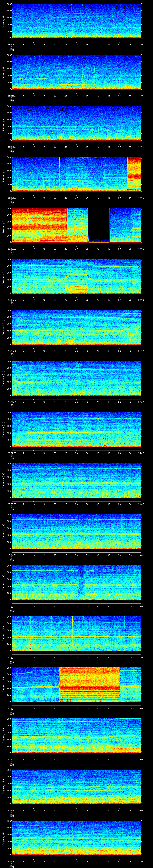The image size is (153, 868).
Task: Open the spectrogram panel starting at 23:16:00
Action: [x=76, y=123]
